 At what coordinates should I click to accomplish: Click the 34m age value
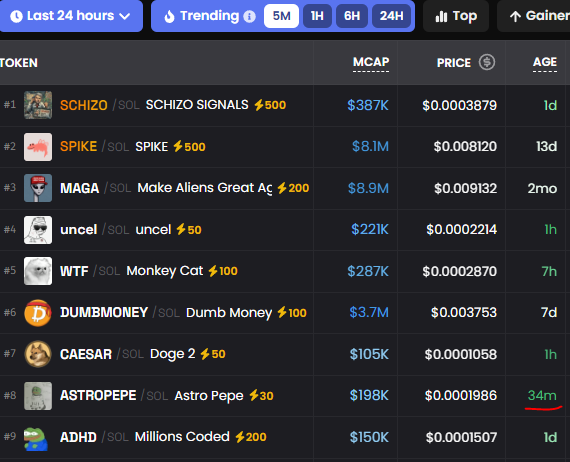[x=542, y=395]
